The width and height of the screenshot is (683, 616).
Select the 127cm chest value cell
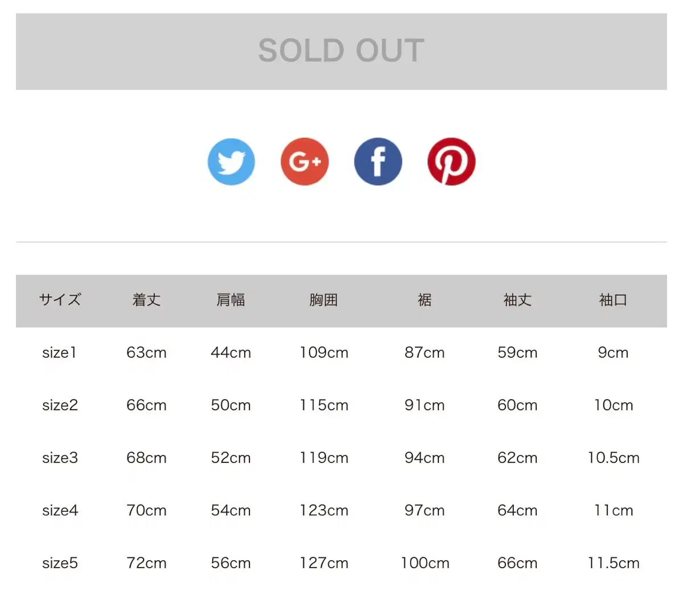click(x=324, y=563)
